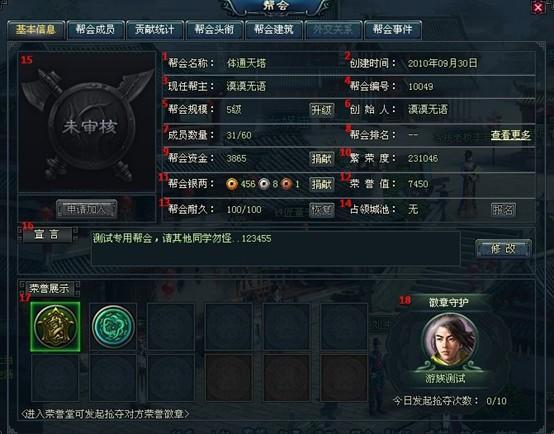Click the gold coin icon in 帮会银两

pos(232,184)
